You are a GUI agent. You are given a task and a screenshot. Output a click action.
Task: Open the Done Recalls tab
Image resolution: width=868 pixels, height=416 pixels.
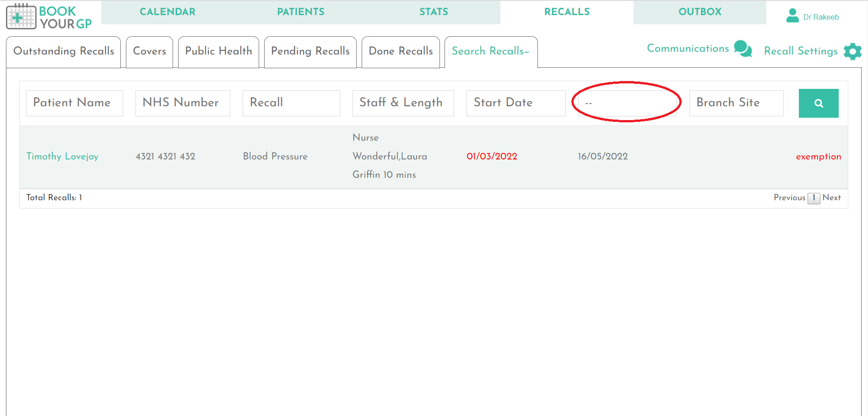pyautogui.click(x=401, y=51)
